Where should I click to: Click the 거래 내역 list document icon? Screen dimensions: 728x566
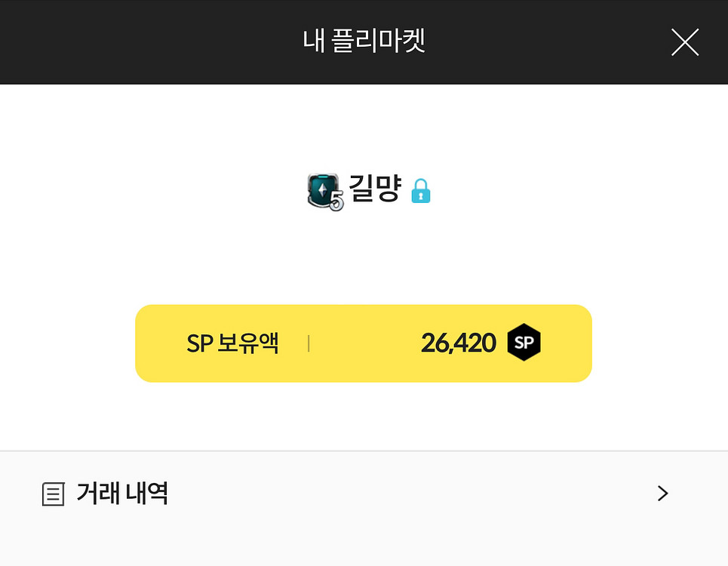point(52,495)
